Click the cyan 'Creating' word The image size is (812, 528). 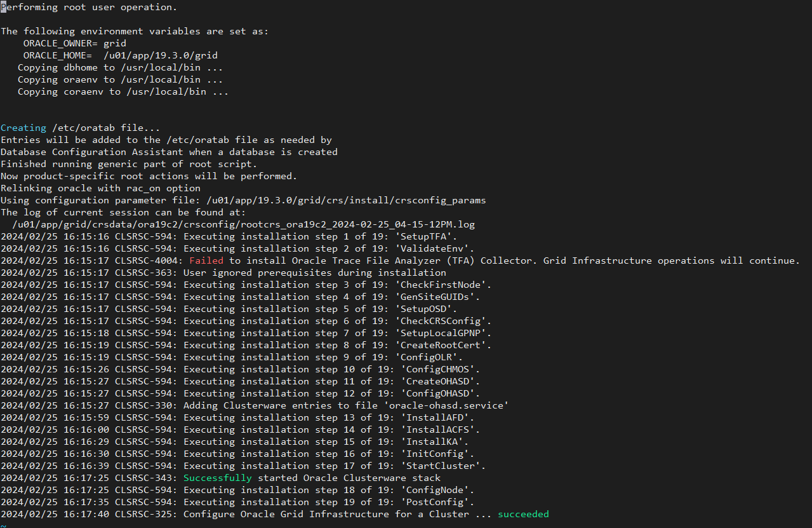pyautogui.click(x=23, y=128)
